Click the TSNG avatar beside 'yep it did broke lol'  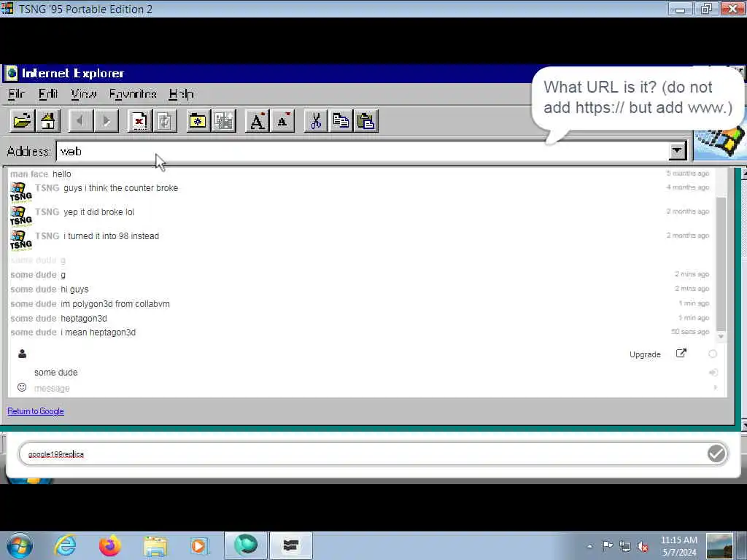21,217
